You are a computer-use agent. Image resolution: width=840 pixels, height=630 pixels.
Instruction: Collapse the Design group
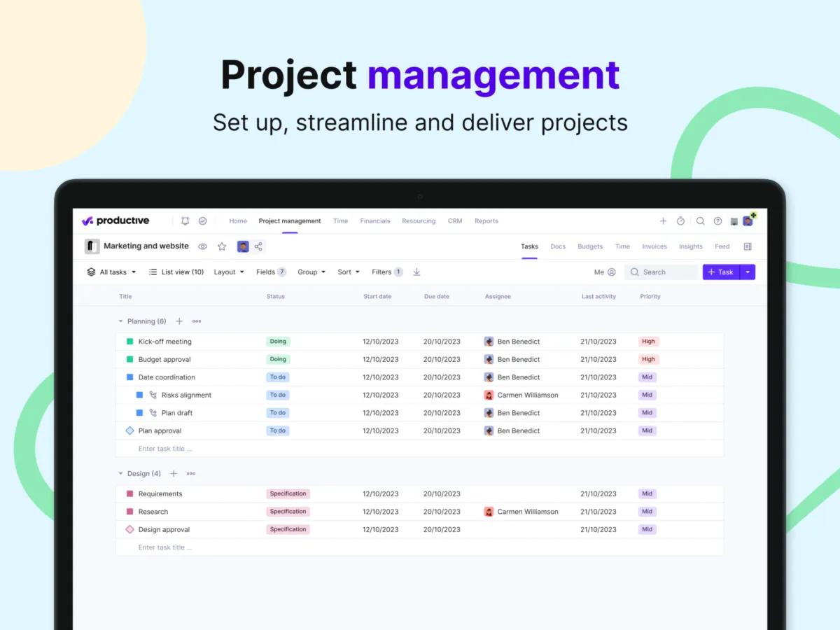click(x=120, y=474)
